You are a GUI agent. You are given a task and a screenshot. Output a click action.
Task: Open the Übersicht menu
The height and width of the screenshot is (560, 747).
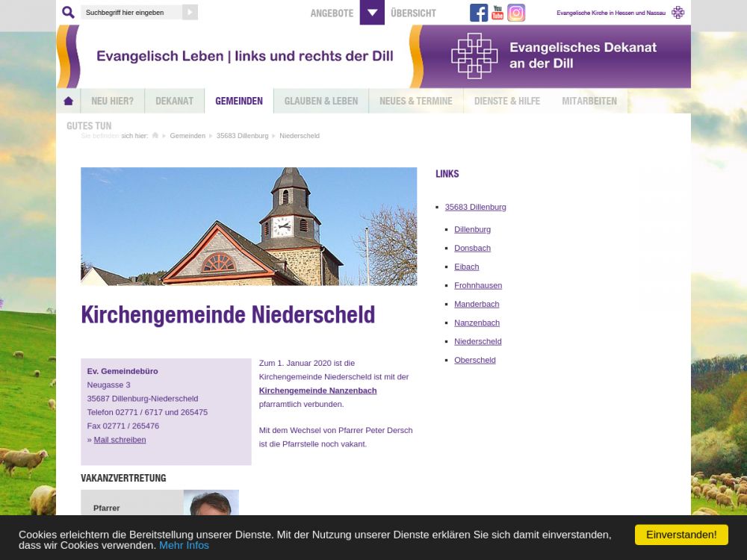click(x=413, y=13)
